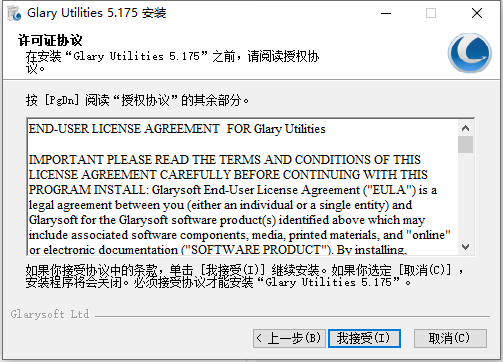
Task: Close the Glary Utilities installer window
Action: (477, 13)
